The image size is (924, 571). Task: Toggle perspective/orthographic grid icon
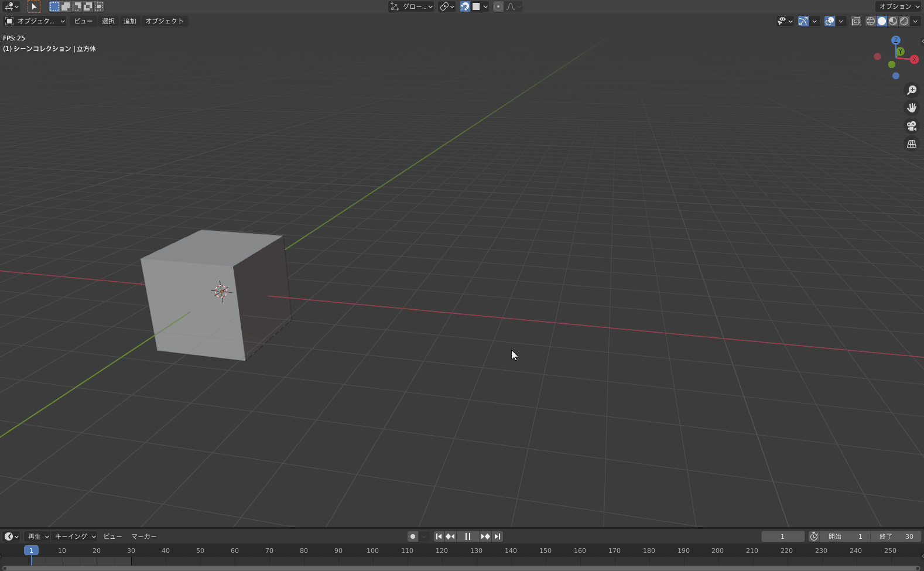click(x=912, y=144)
